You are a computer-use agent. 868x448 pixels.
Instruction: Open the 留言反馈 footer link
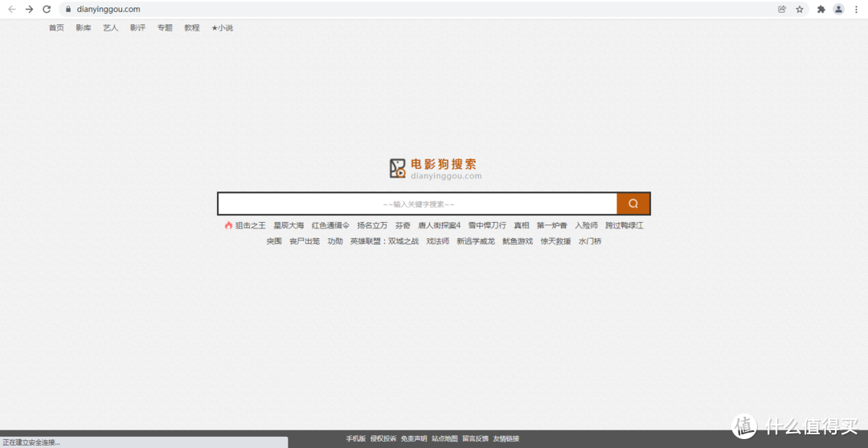[x=476, y=438]
